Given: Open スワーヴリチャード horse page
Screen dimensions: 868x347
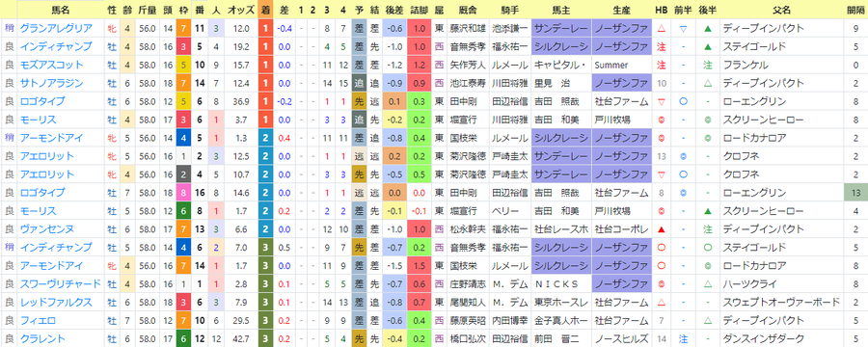Looking at the screenshot, I should pyautogui.click(x=61, y=284).
